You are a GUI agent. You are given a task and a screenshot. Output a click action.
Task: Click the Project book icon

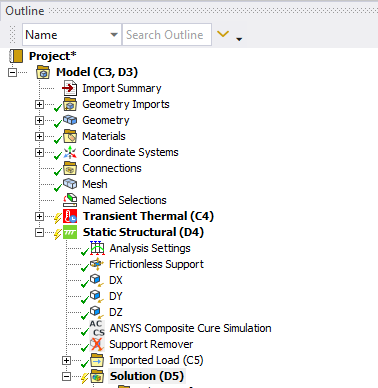tap(16, 56)
